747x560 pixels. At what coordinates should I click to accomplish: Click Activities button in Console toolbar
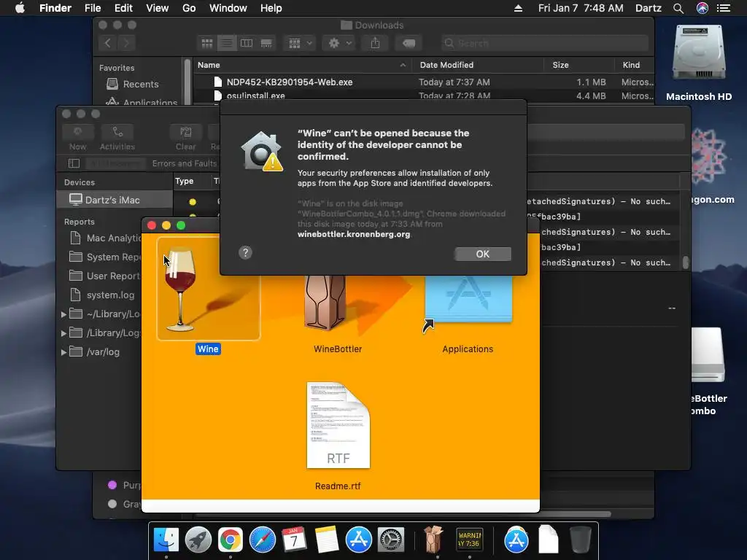(x=117, y=138)
